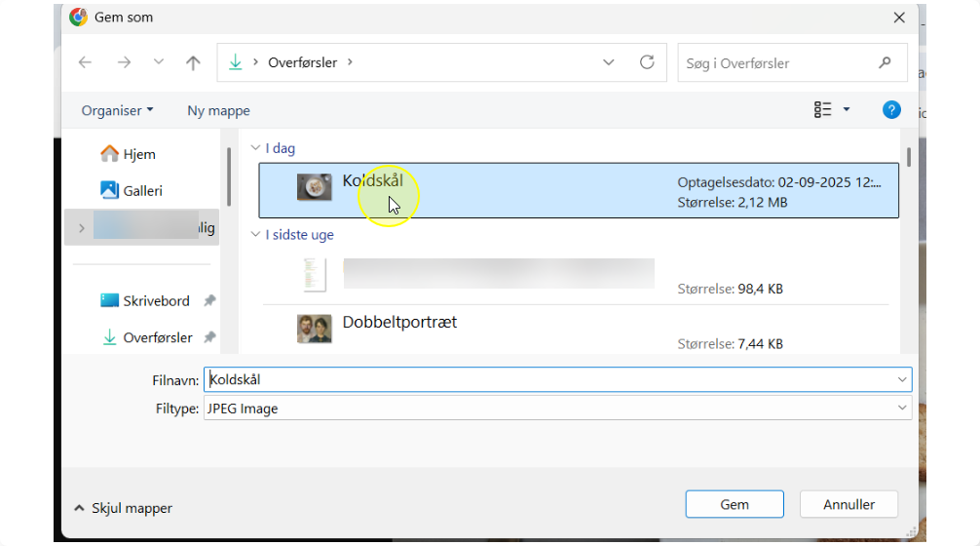The image size is (980, 546).
Task: Select the Dobbeltportræt image file
Action: coord(399,323)
